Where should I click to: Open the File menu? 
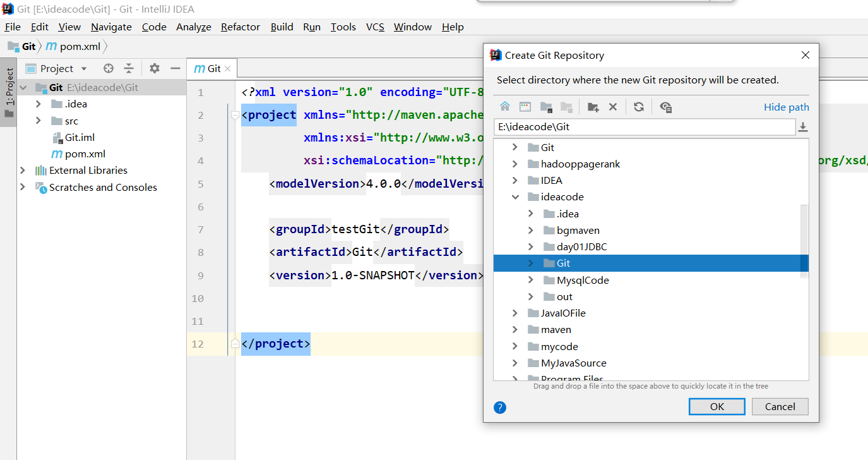pyautogui.click(x=13, y=27)
